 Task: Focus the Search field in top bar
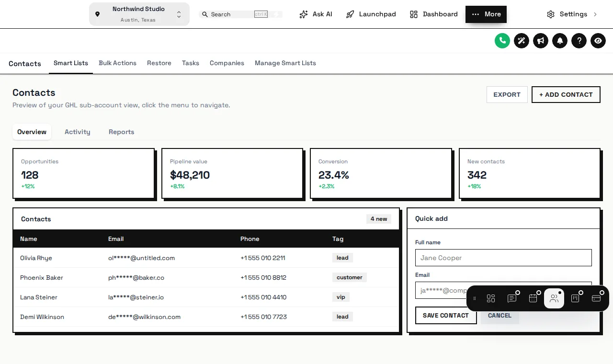pos(240,14)
